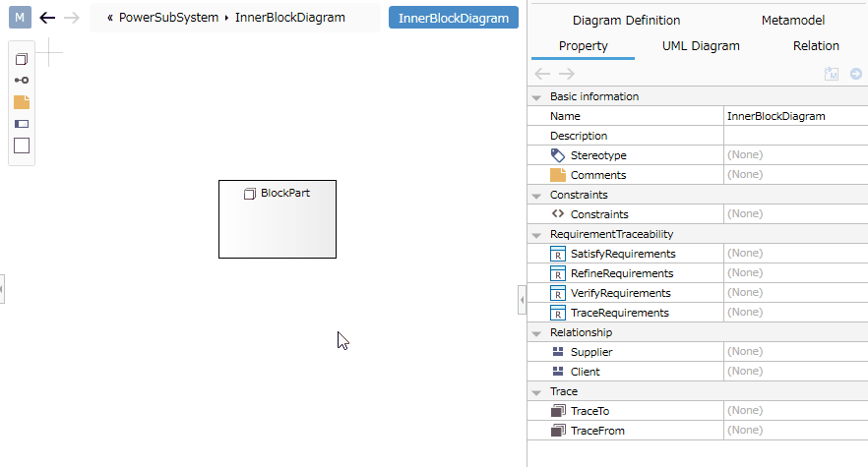Click the Name row label
Screen dimensions: 868x467
click(565, 116)
